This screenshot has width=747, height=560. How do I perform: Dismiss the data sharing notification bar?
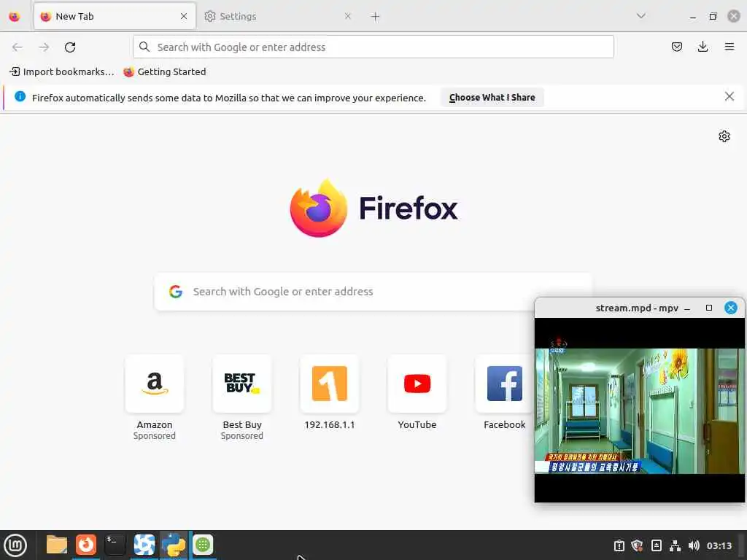pyautogui.click(x=729, y=97)
